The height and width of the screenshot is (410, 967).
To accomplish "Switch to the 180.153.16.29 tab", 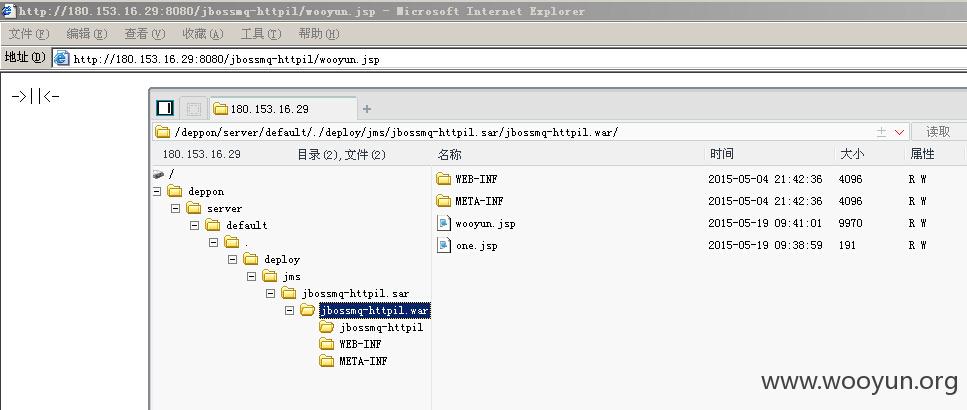I will coord(283,109).
